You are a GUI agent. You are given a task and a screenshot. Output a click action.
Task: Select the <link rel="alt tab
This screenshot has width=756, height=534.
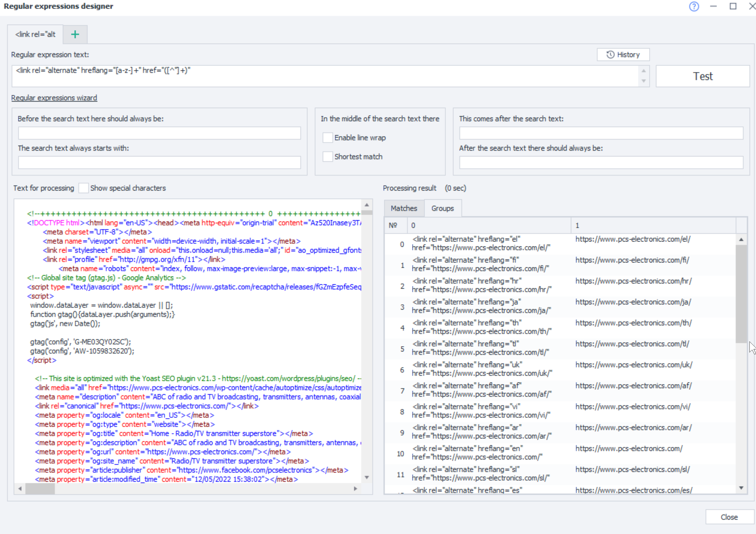point(36,34)
